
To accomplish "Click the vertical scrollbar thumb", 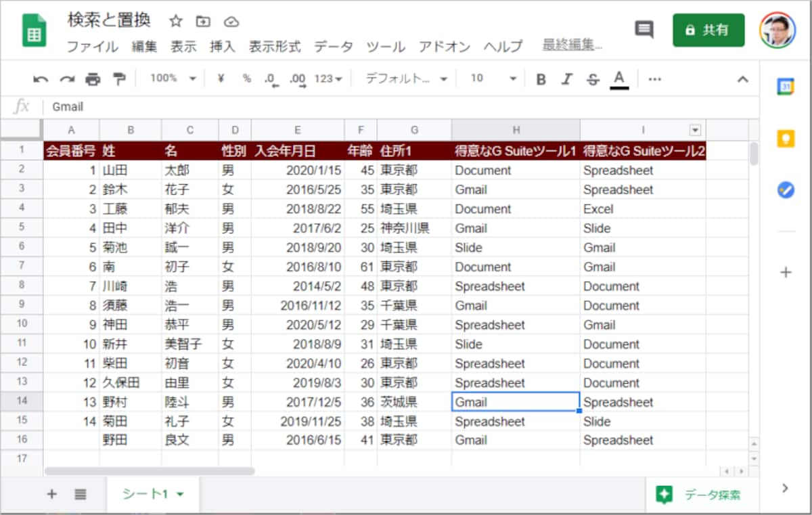I will [754, 154].
